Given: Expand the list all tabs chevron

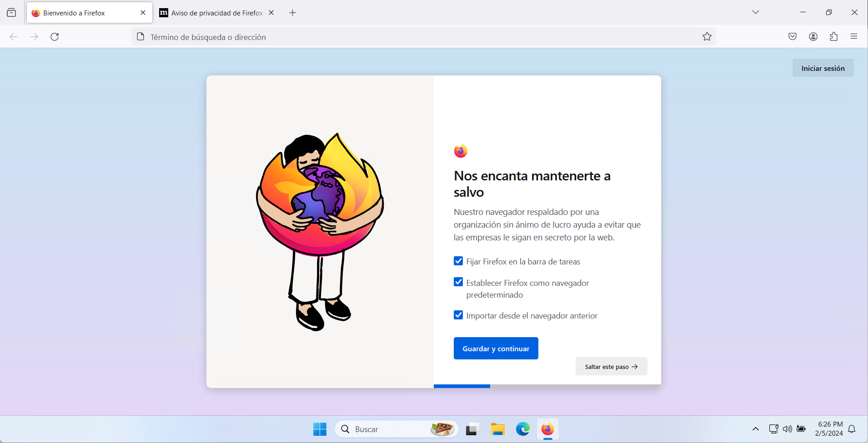Looking at the screenshot, I should (x=756, y=12).
